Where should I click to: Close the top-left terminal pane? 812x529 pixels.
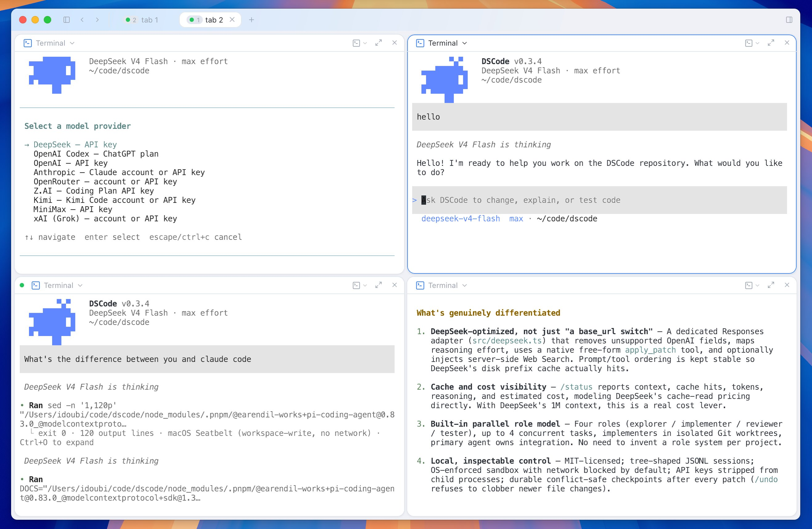click(x=394, y=43)
